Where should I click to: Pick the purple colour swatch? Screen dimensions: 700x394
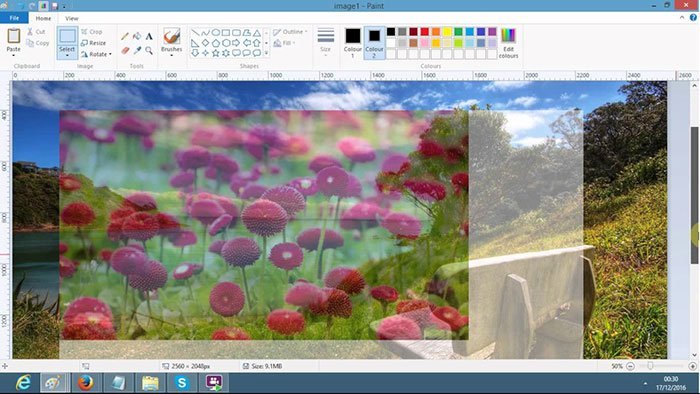pos(492,32)
